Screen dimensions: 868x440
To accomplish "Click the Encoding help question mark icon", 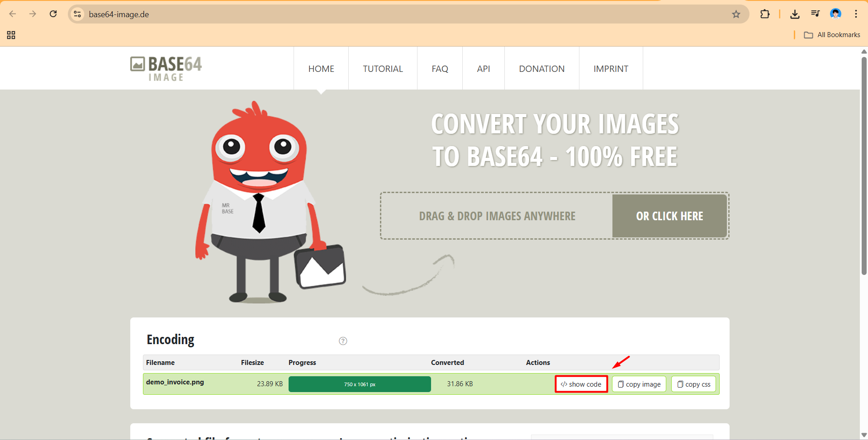I will pyautogui.click(x=343, y=341).
